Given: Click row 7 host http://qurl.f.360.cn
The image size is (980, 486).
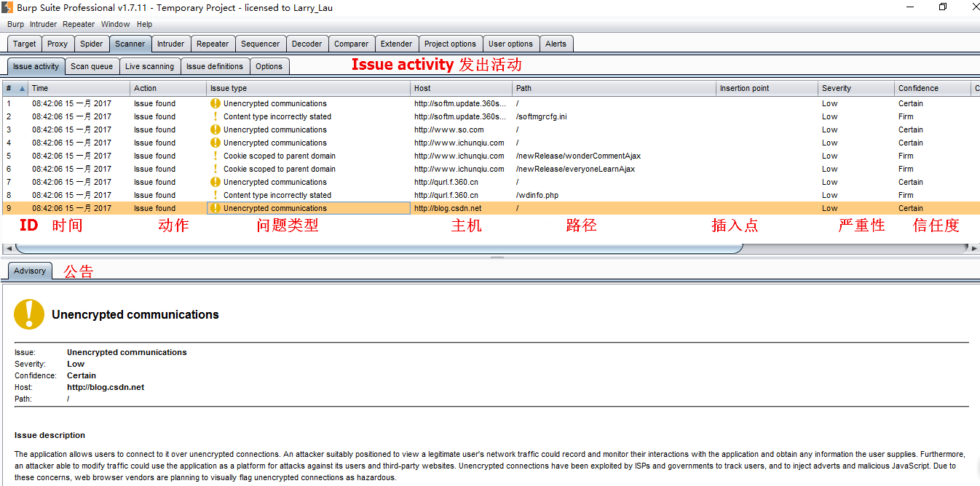Looking at the screenshot, I should coord(446,182).
